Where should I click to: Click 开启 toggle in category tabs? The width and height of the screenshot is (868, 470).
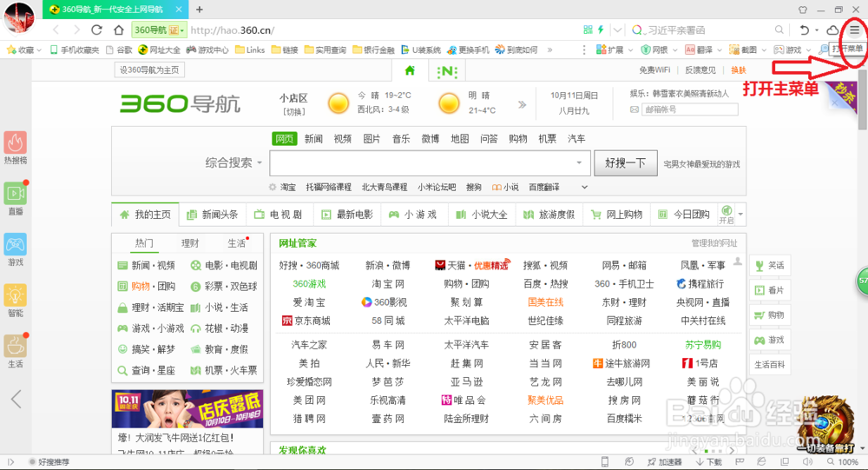727,215
